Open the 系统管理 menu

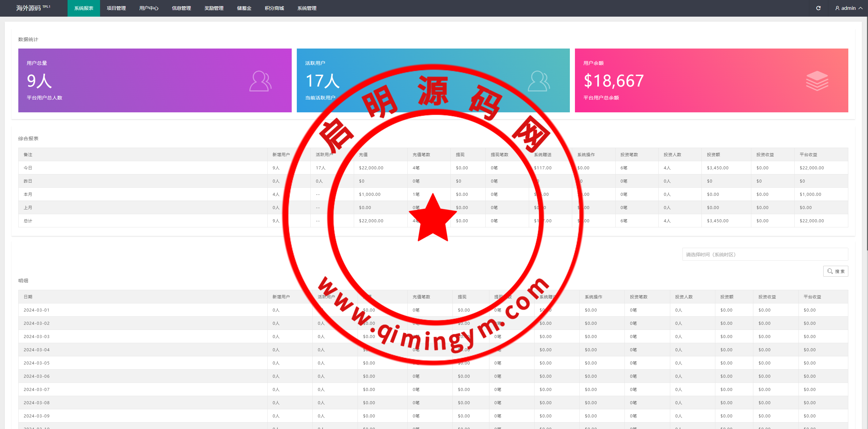click(307, 8)
